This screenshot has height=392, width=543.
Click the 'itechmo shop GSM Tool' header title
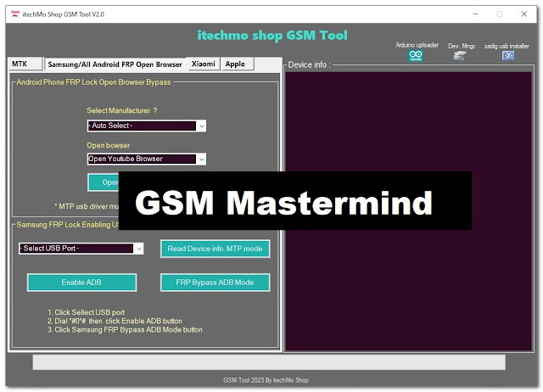[x=272, y=36]
